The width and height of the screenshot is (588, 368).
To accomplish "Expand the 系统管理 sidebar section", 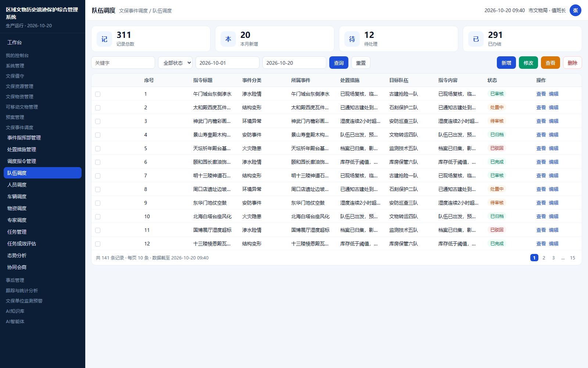I will (15, 66).
